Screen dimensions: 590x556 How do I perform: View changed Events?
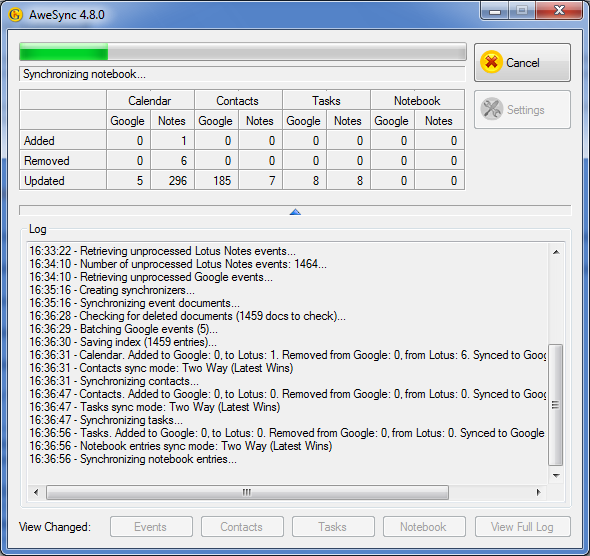[x=151, y=527]
